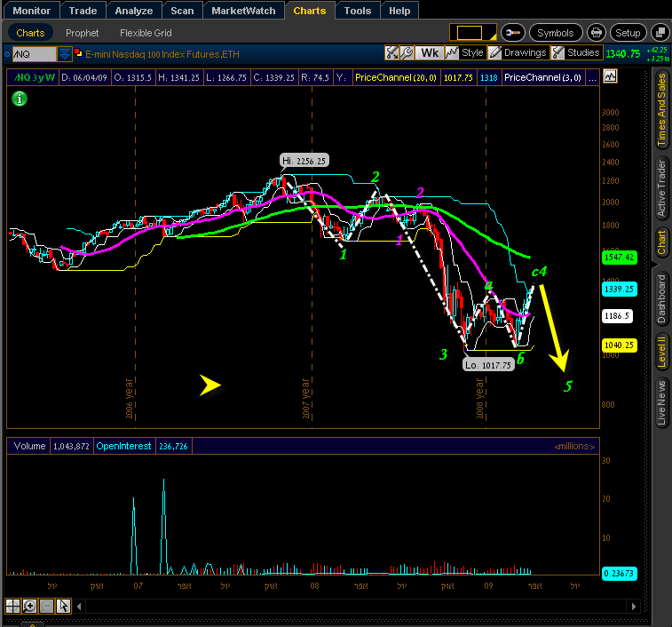The height and width of the screenshot is (627, 672).
Task: Click the cyan 1339.25 price label
Action: (x=620, y=289)
